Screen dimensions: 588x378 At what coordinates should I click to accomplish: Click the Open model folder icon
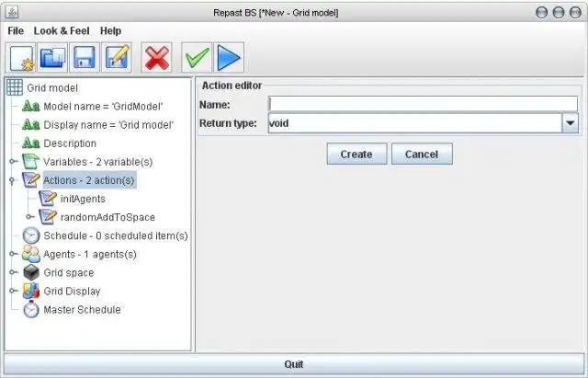[x=52, y=57]
